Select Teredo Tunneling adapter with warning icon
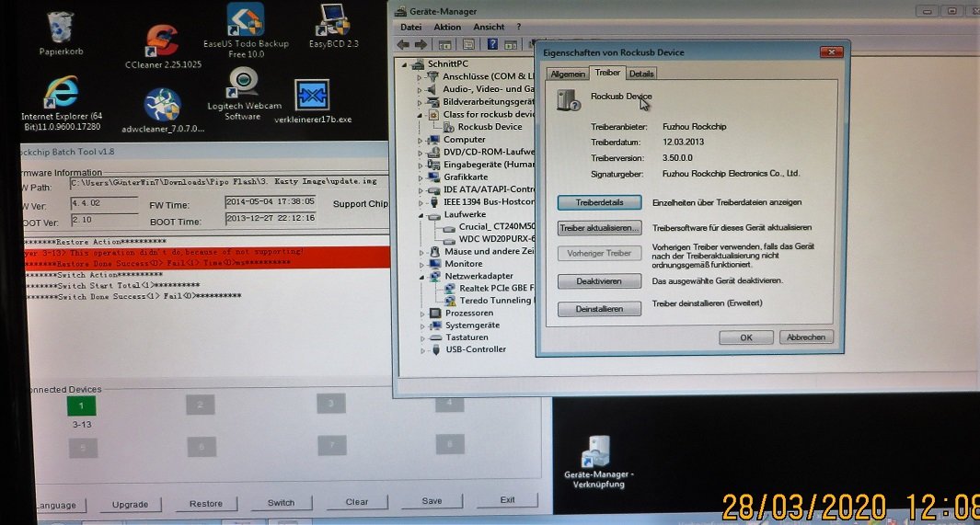 click(x=488, y=301)
